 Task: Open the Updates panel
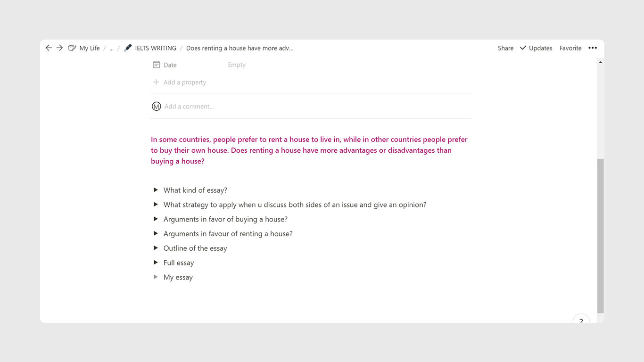536,48
